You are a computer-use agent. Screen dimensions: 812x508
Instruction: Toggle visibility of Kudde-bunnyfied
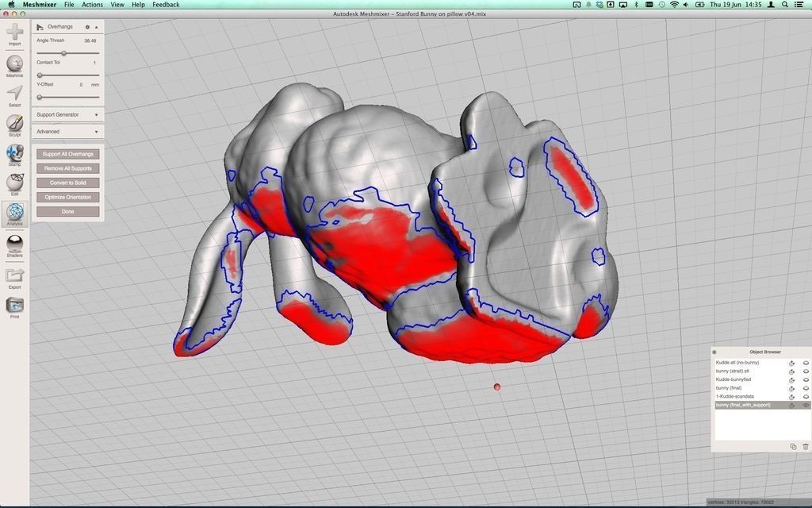click(806, 379)
